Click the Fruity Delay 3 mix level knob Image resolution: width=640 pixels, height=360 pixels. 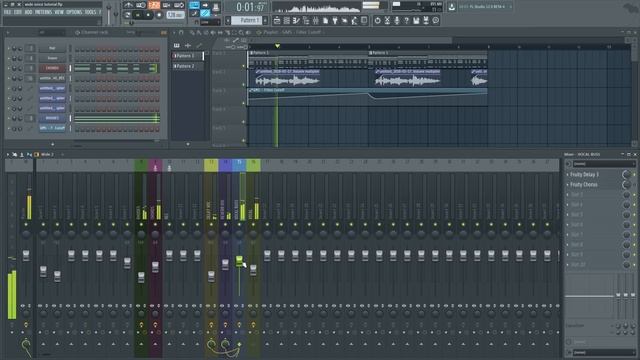[x=626, y=175]
